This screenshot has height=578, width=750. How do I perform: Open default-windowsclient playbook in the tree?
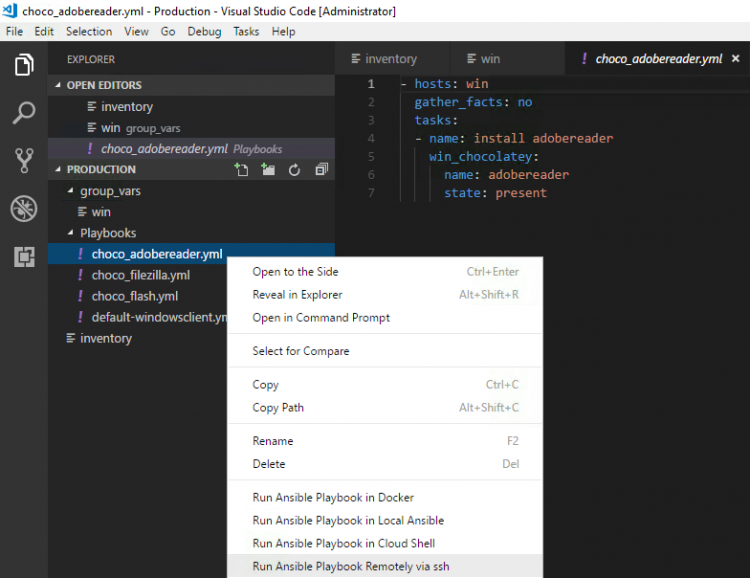coord(138,317)
